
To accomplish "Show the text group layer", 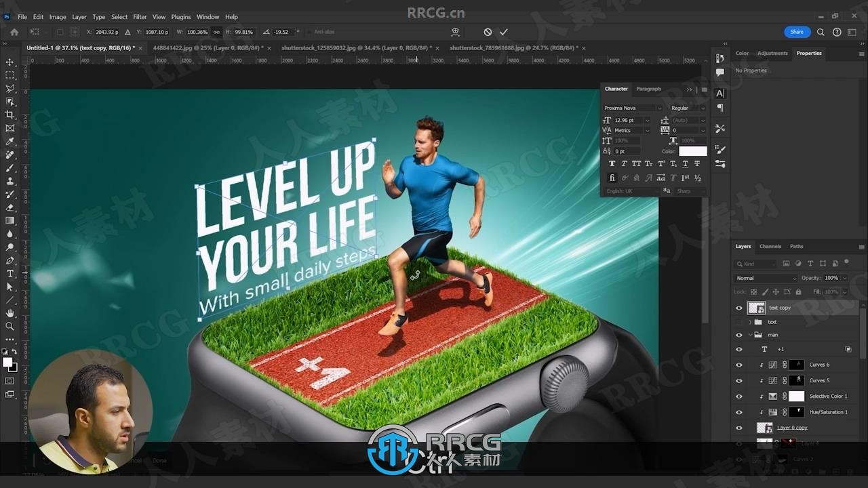I will tap(739, 322).
